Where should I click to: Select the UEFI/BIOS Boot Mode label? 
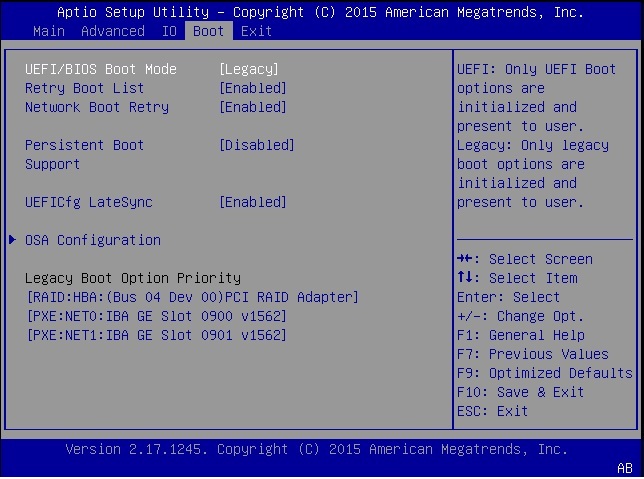[101, 69]
